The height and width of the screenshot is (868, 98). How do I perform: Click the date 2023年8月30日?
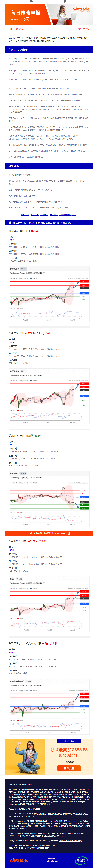coord(83,29)
